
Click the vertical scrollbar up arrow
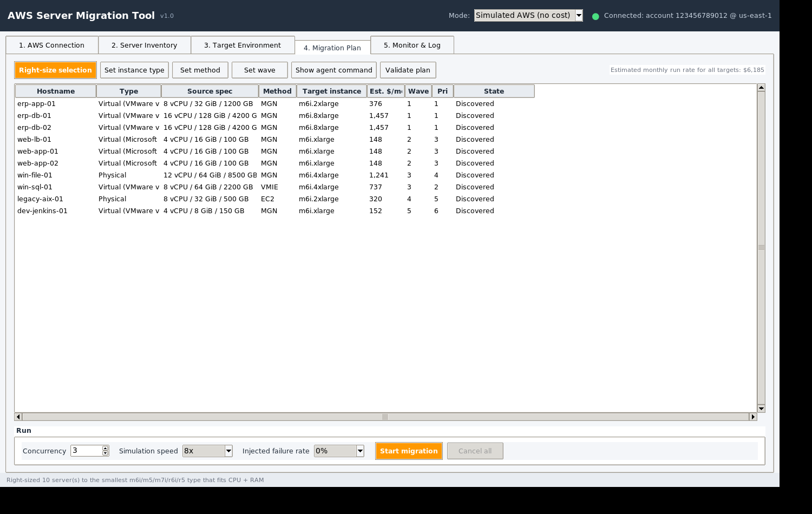click(x=761, y=88)
